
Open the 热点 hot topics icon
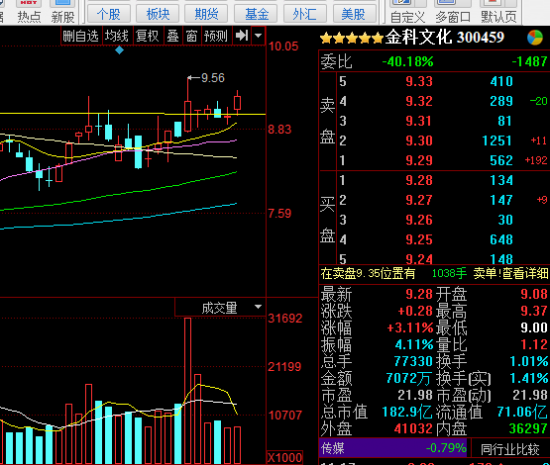click(x=29, y=12)
